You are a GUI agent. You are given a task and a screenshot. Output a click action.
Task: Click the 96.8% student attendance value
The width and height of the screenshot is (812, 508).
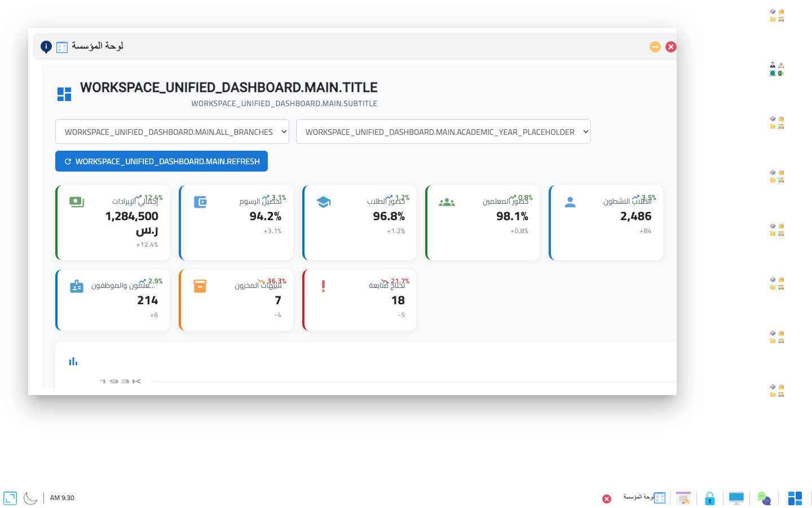coord(389,216)
